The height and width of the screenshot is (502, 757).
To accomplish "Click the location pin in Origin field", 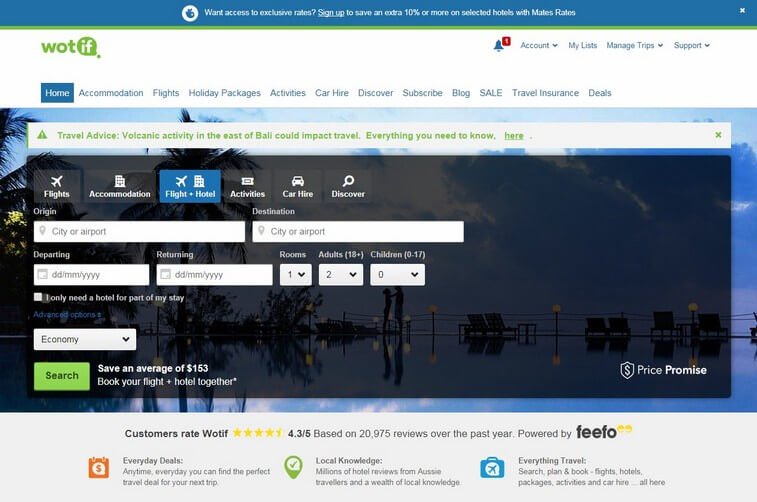I will click(x=42, y=231).
